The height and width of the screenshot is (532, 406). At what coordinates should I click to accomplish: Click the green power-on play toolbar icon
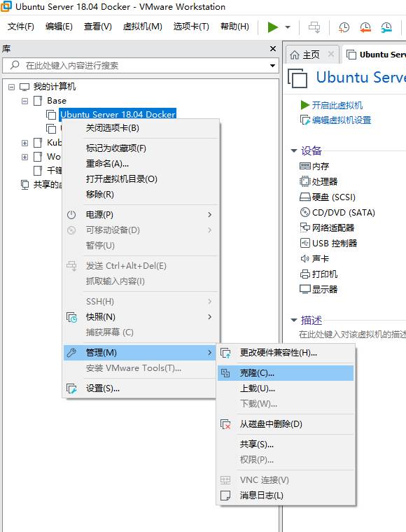[x=273, y=27]
